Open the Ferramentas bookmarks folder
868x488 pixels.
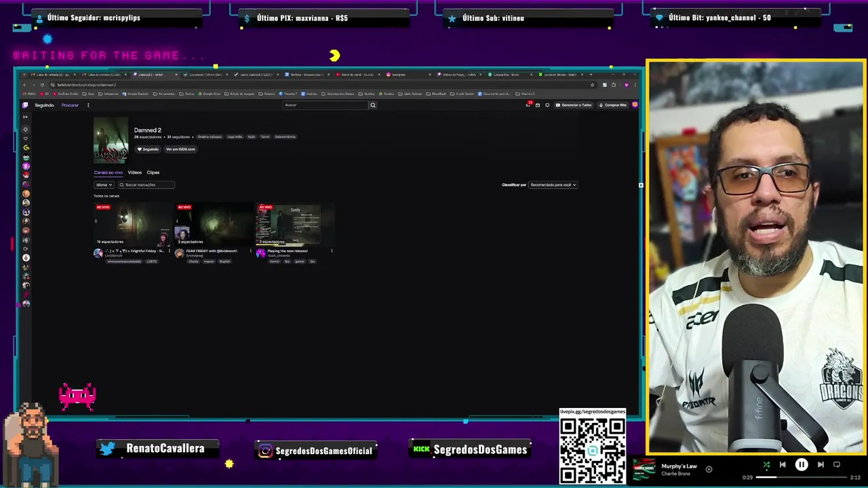pyautogui.click(x=164, y=94)
